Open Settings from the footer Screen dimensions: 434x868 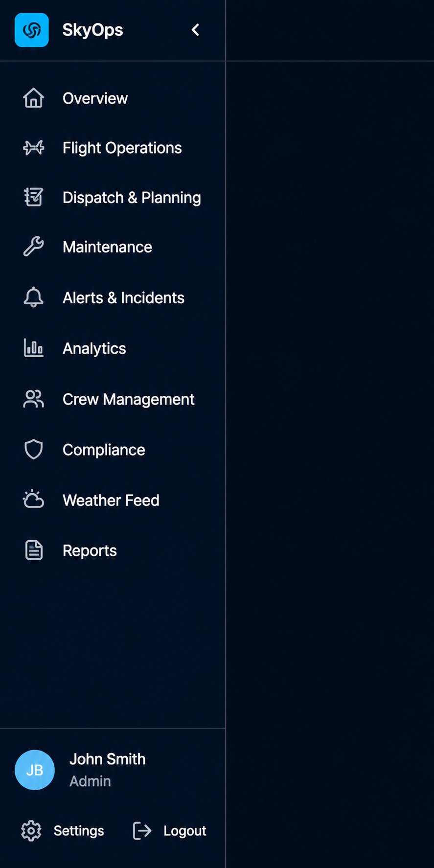tap(63, 830)
